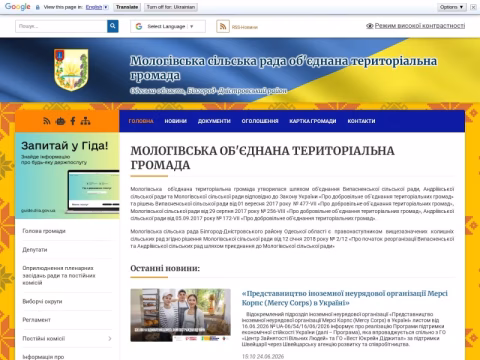Open Виборчі округи in sidebar

[x=42, y=301]
